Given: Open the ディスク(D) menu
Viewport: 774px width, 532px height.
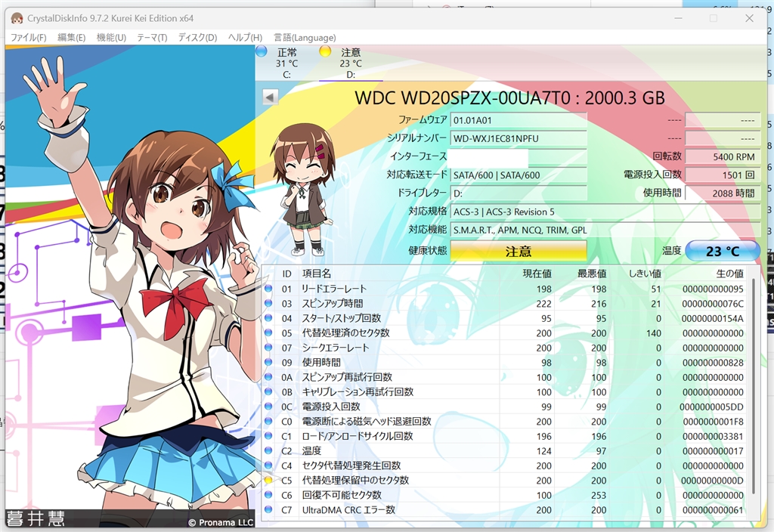Looking at the screenshot, I should tap(197, 38).
